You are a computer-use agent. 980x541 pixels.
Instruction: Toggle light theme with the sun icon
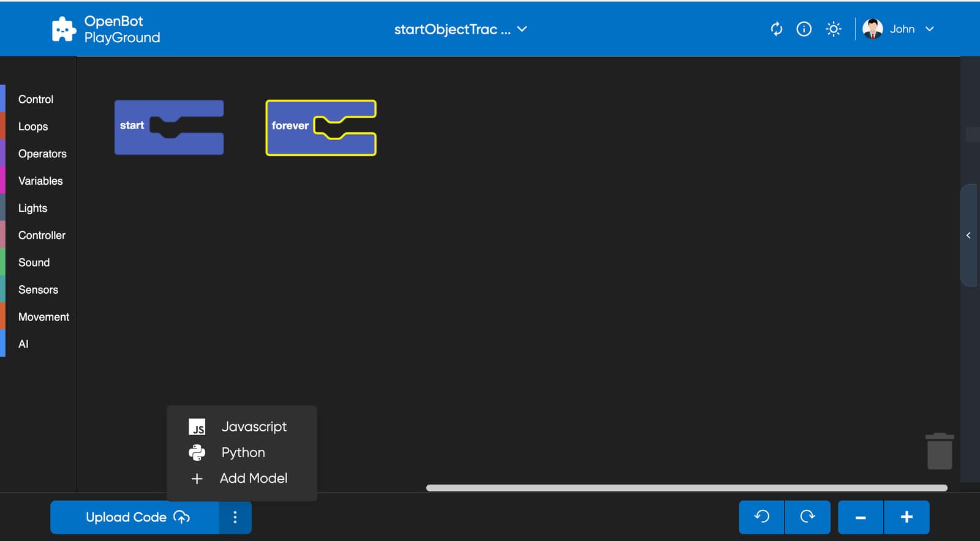coord(834,29)
